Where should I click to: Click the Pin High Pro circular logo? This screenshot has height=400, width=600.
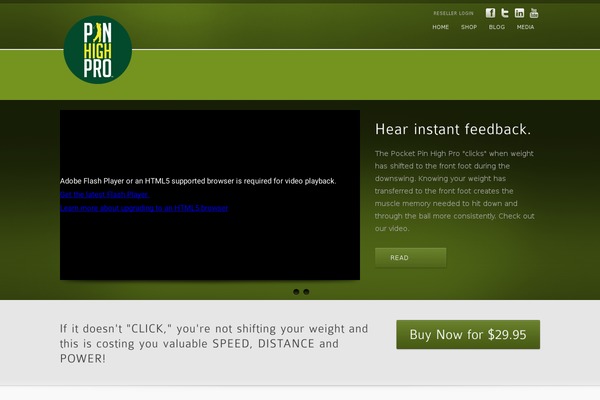(x=98, y=50)
